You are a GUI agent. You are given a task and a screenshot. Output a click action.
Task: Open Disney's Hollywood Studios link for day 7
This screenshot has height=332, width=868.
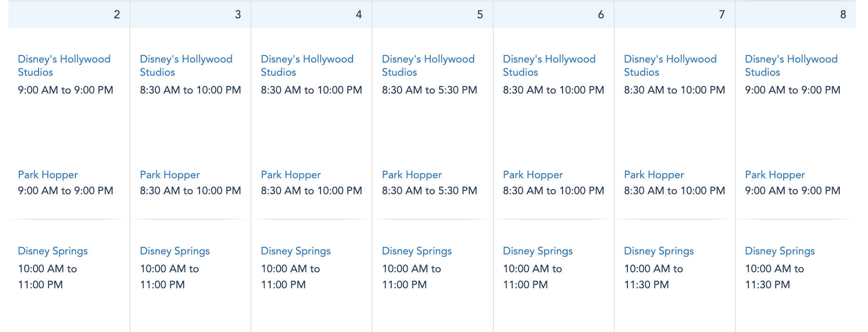click(670, 65)
